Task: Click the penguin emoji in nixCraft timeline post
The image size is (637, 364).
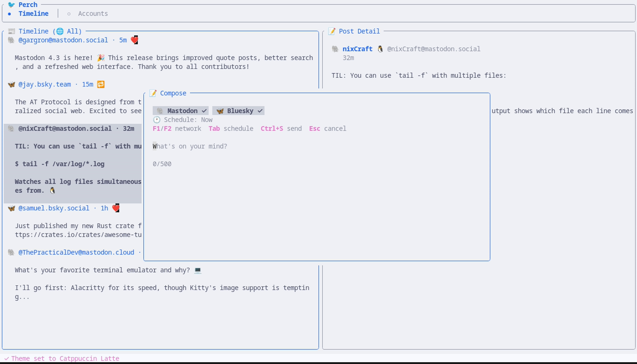Action: pos(52,191)
